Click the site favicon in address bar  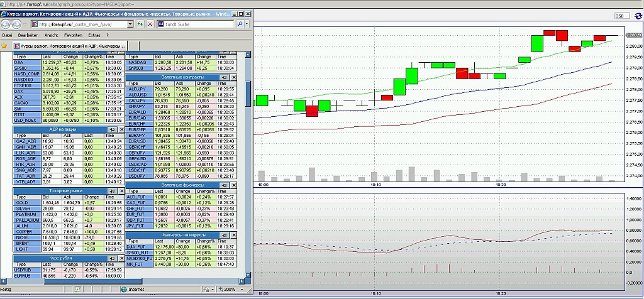(x=35, y=24)
